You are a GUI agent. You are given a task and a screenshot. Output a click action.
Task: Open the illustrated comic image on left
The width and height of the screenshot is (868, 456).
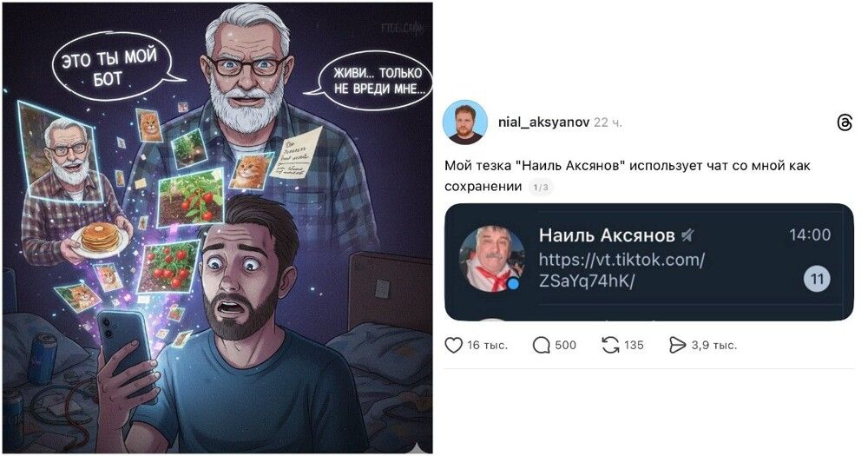tap(218, 228)
